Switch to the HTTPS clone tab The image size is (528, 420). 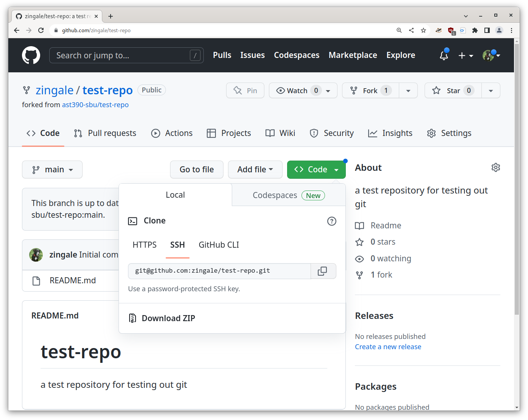click(x=144, y=245)
